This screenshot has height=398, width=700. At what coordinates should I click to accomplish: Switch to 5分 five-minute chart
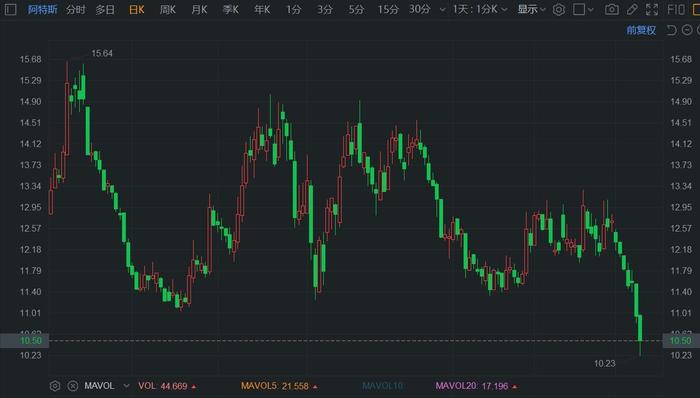tap(356, 9)
